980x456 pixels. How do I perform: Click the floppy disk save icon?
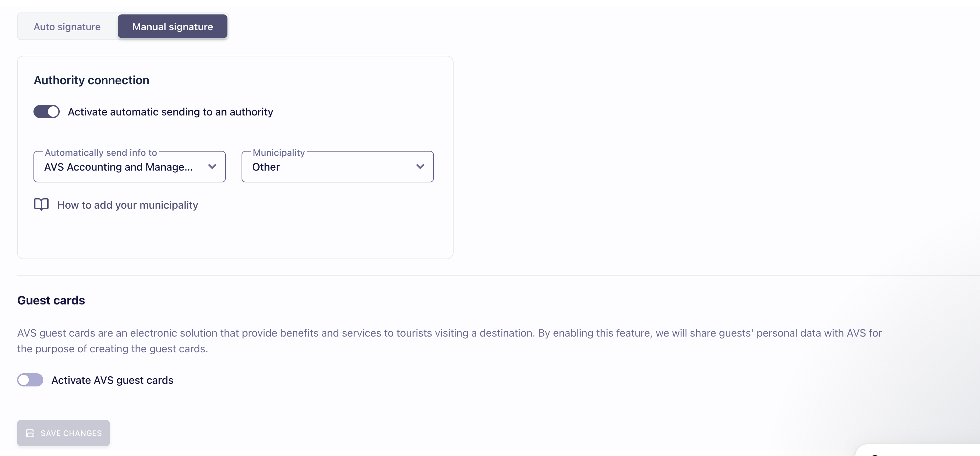coord(30,433)
